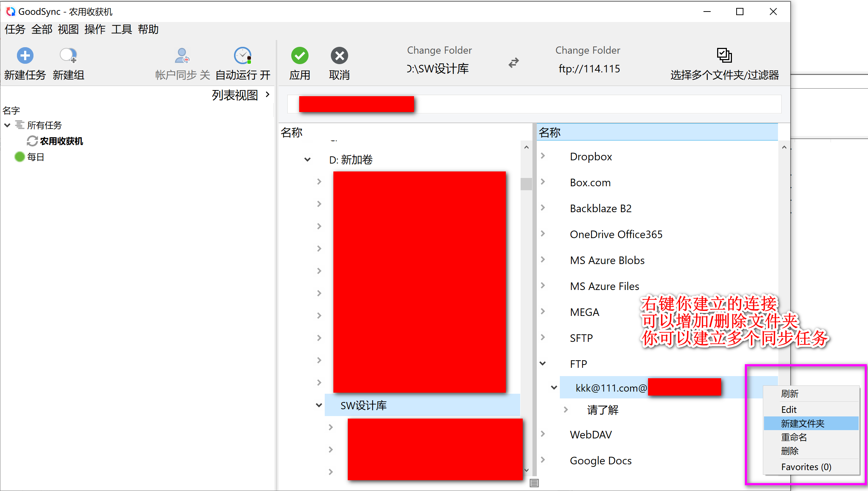The height and width of the screenshot is (491, 868).
Task: Click the select multiple folders/filters icon
Action: [724, 55]
